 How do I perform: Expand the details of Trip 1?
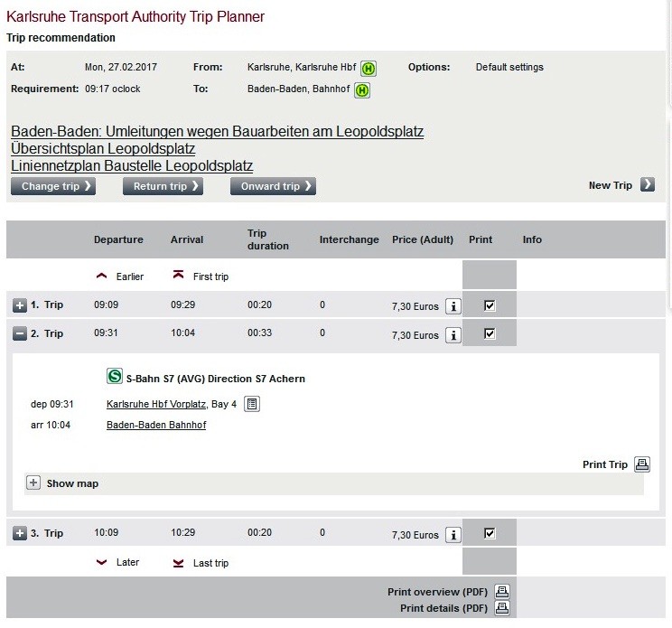(19, 305)
